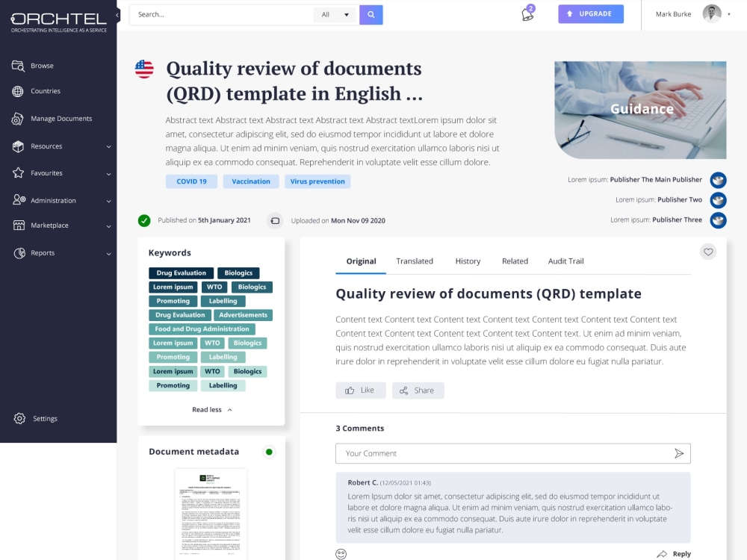Click the US flag language icon
The image size is (747, 560).
(144, 69)
